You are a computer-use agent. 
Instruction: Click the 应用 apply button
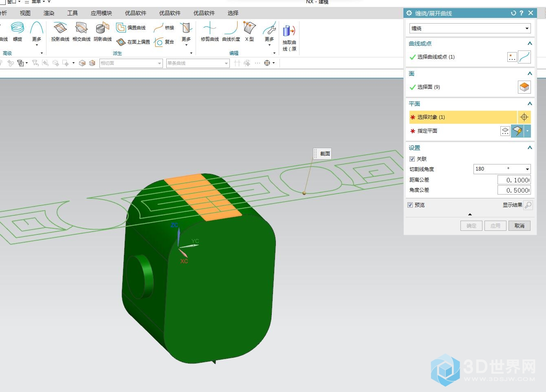(495, 226)
